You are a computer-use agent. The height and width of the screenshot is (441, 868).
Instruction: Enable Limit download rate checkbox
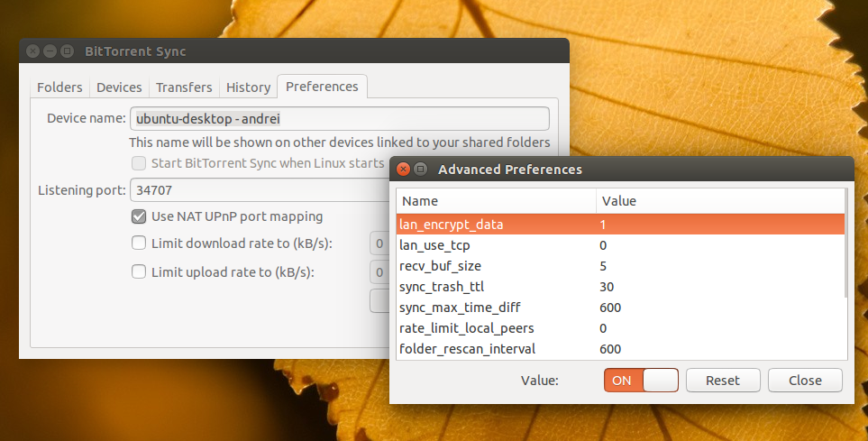[x=139, y=243]
